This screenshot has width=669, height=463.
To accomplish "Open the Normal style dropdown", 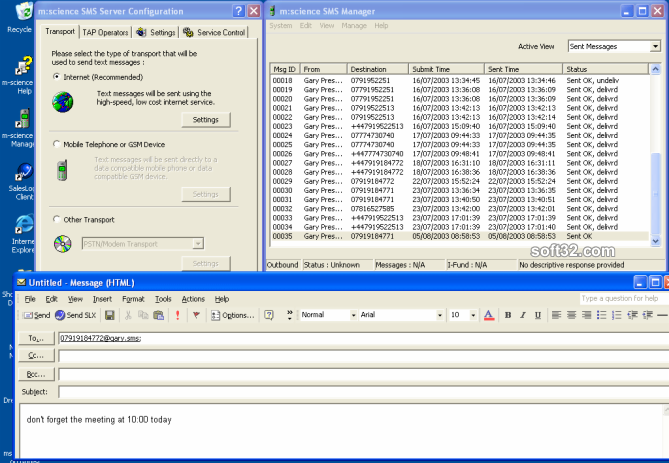I will [x=353, y=315].
